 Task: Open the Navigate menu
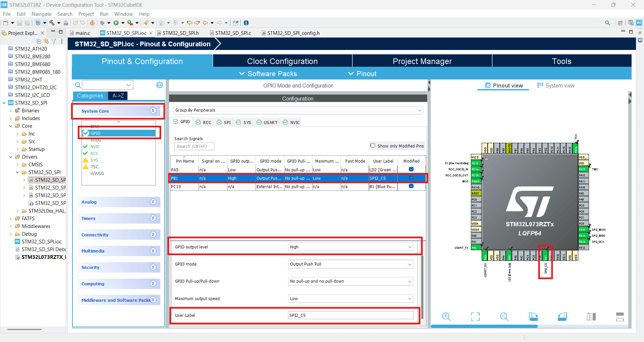point(42,14)
